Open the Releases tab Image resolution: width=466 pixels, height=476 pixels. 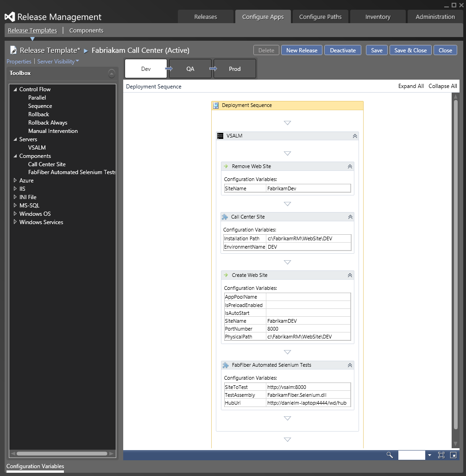tap(206, 17)
